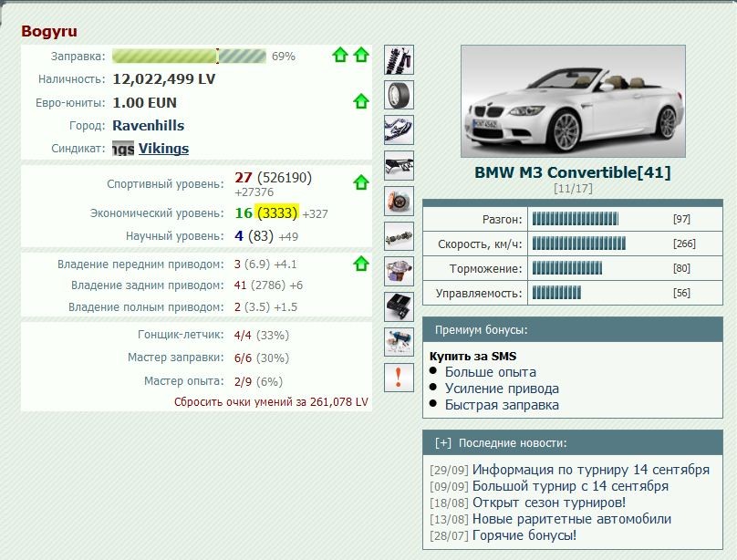Open news Новые раритетные автомобили
This screenshot has width=737, height=560.
[572, 519]
